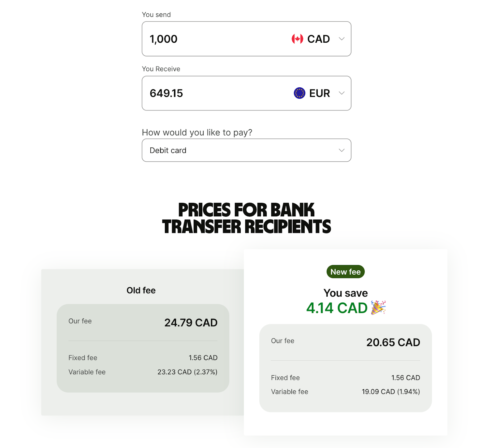
Task: Select the CAD currency label
Action: (x=318, y=39)
